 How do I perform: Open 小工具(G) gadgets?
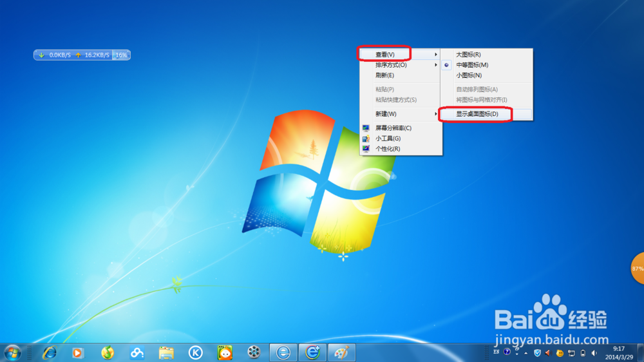(400, 138)
